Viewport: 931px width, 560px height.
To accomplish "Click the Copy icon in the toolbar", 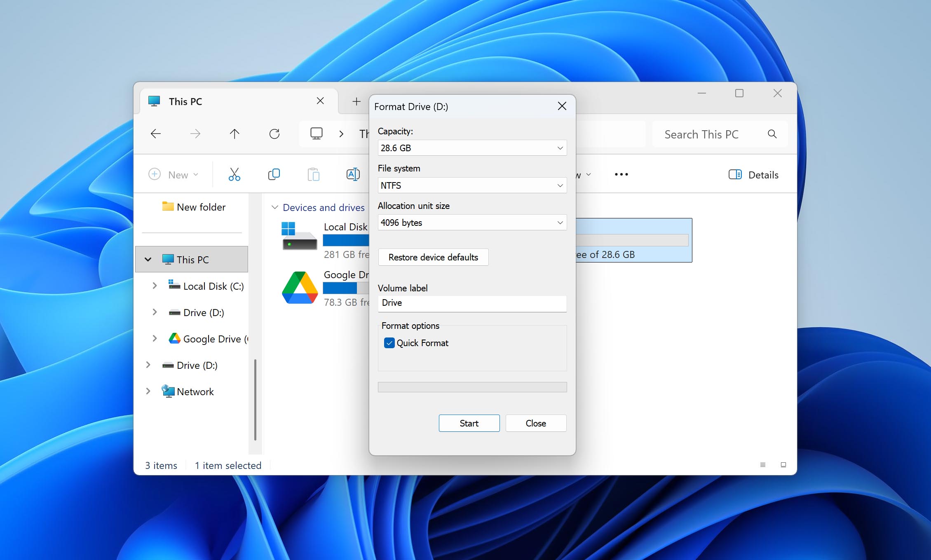I will (x=274, y=174).
